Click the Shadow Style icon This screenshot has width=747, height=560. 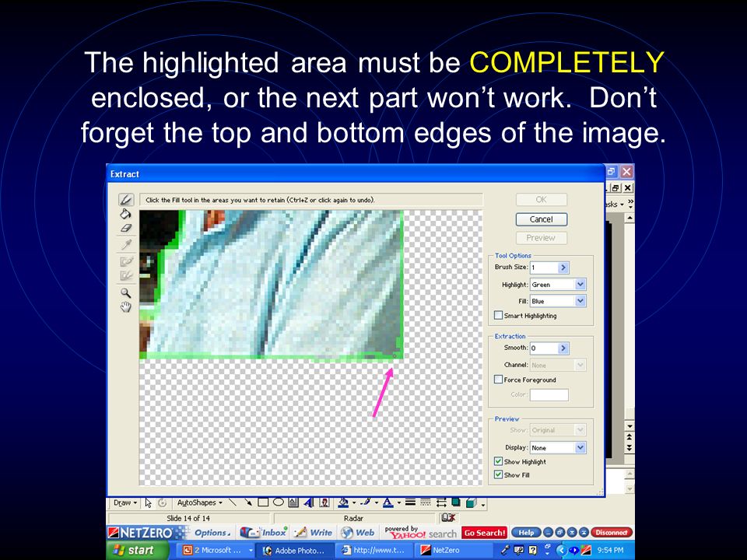(456, 502)
